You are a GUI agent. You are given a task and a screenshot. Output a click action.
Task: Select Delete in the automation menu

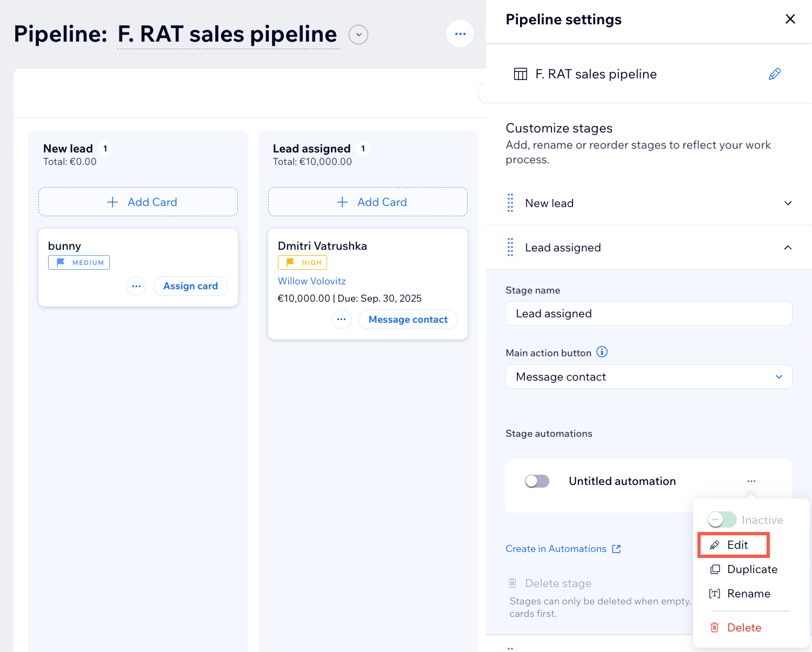coord(744,628)
